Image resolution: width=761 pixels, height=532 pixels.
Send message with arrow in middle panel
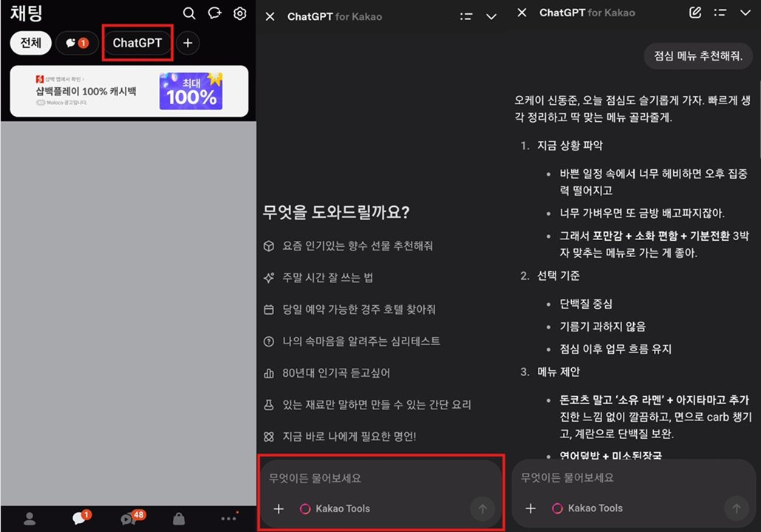[x=482, y=508]
